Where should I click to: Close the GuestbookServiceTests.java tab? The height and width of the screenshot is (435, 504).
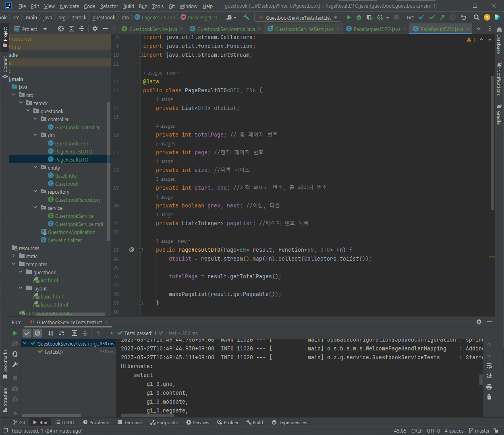(338, 29)
